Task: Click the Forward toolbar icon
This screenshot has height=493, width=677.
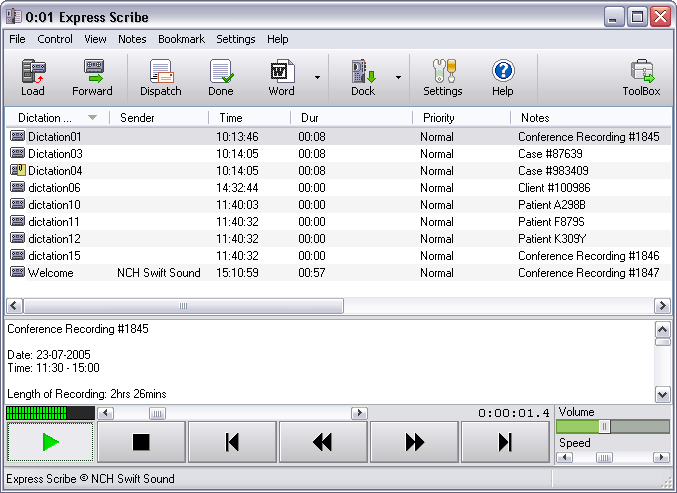Action: tap(92, 78)
